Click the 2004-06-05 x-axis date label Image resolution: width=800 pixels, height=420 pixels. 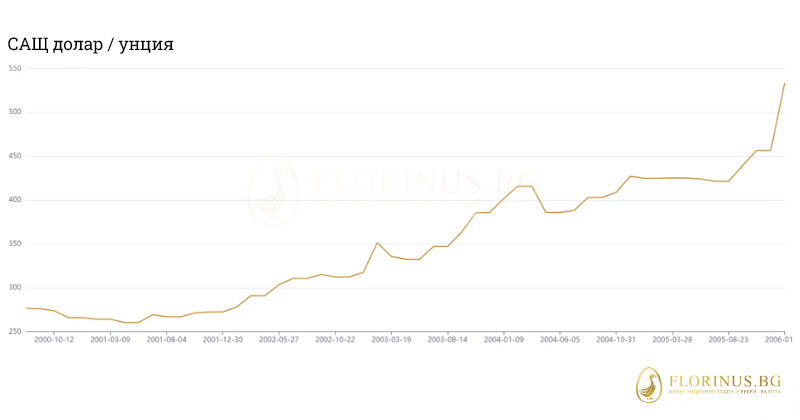[x=560, y=340]
